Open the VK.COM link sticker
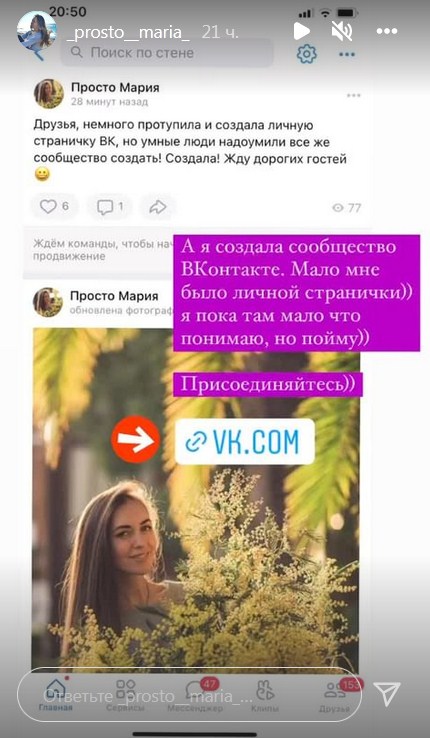This screenshot has width=430, height=738. (x=245, y=441)
